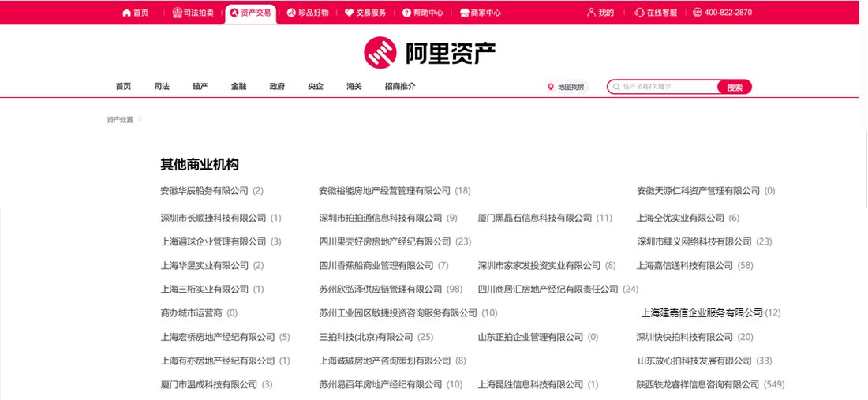
Task: Open 山东正拍企业管理有限公司
Action: tap(531, 337)
